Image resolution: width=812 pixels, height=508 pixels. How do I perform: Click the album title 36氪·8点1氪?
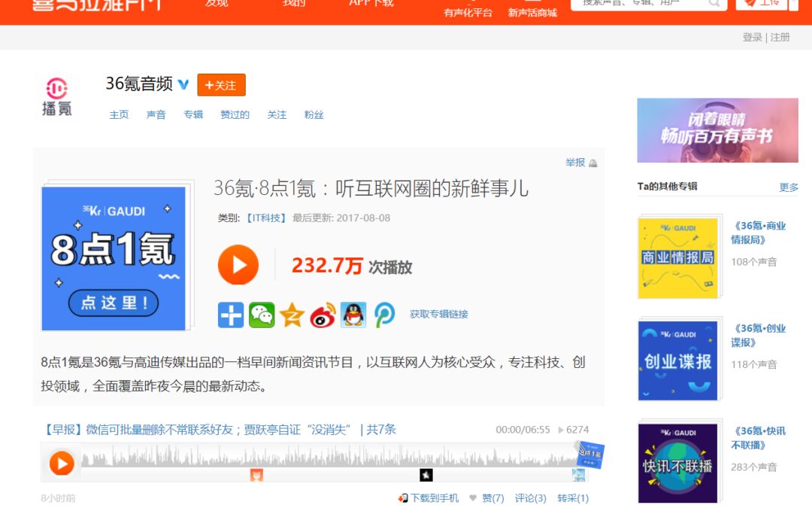tap(371, 188)
